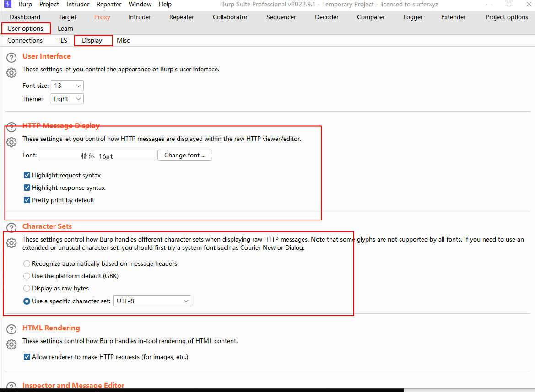
Task: Click the Burp Suite logo icon
Action: (x=7, y=5)
